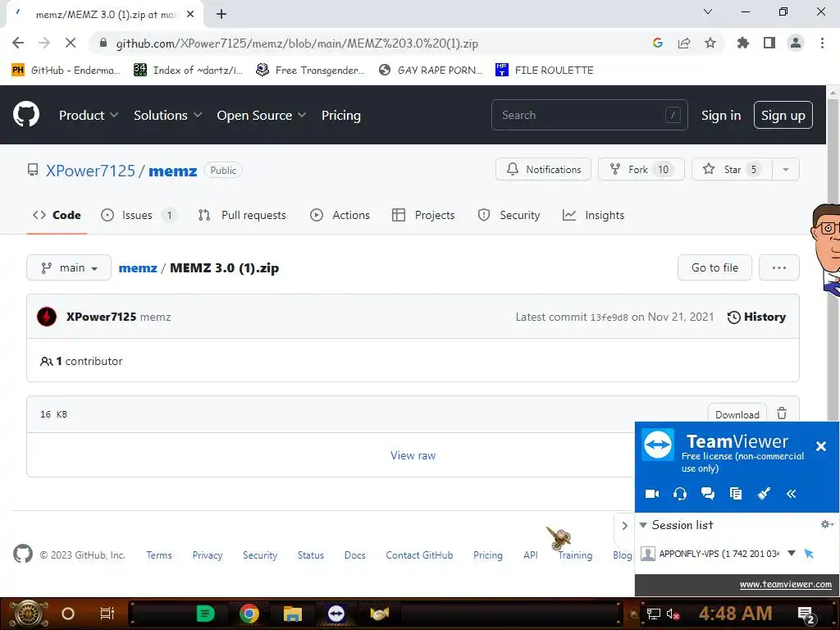The width and height of the screenshot is (840, 630).
Task: Click Go to file button
Action: point(714,267)
